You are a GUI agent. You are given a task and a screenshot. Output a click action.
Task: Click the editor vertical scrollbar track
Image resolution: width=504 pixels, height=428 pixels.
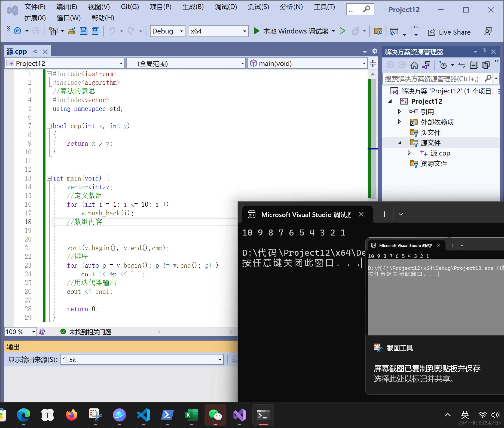coord(373,139)
